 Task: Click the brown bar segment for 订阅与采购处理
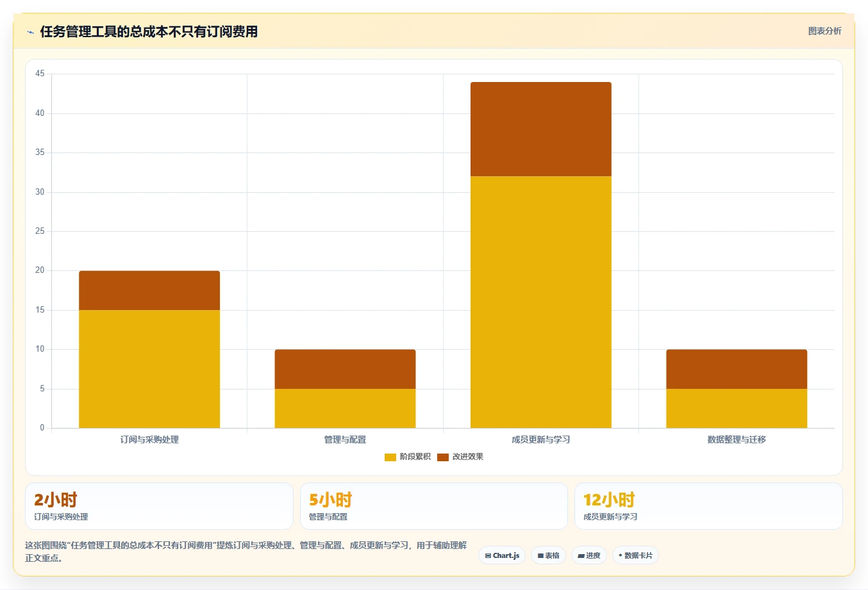149,290
